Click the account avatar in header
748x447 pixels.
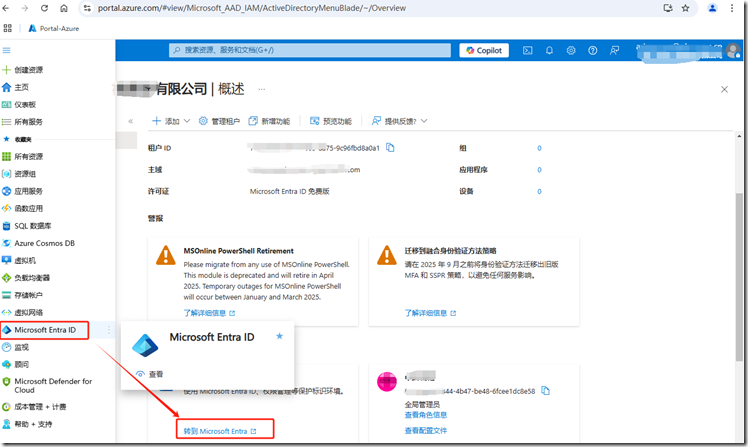click(733, 50)
